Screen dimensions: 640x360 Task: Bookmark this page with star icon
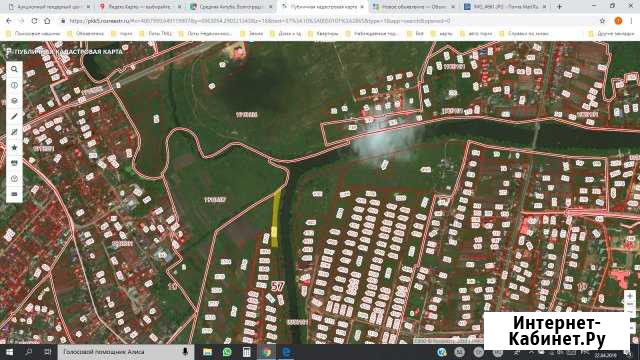602,21
